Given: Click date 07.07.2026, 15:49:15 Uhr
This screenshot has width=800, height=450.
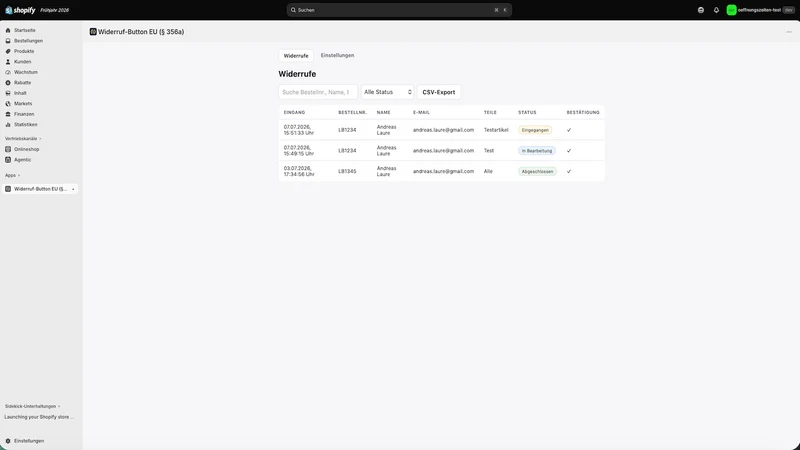Looking at the screenshot, I should (298, 151).
